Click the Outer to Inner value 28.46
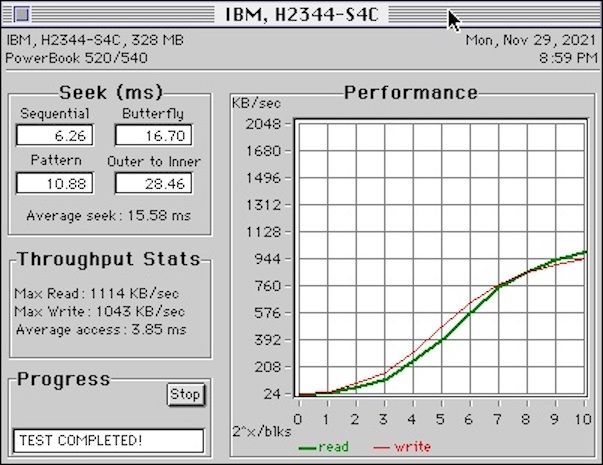 153,183
